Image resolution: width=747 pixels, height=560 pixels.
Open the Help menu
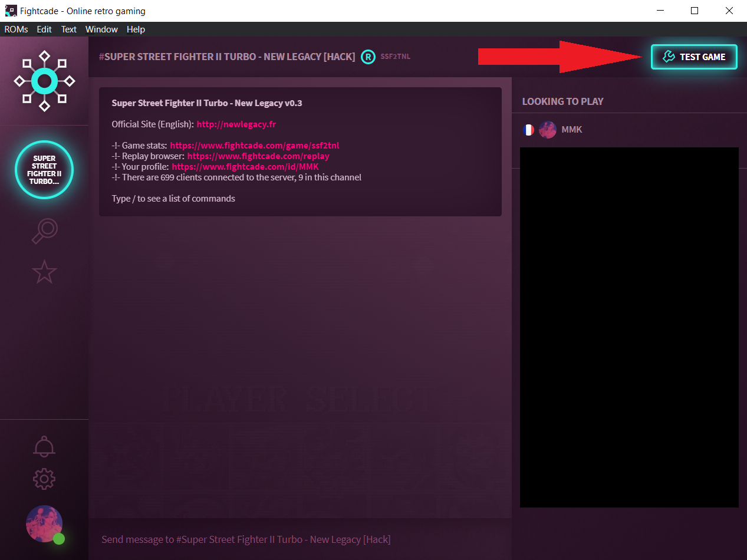coord(136,29)
